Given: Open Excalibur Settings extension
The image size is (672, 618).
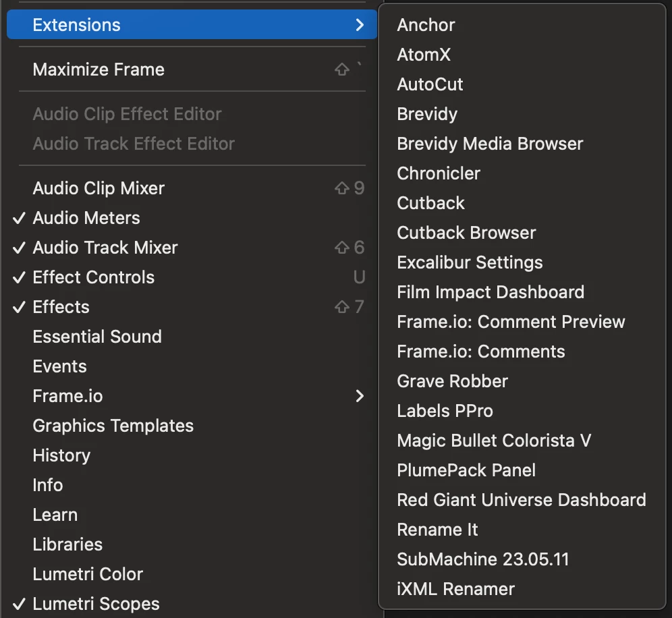Looking at the screenshot, I should click(x=522, y=262).
